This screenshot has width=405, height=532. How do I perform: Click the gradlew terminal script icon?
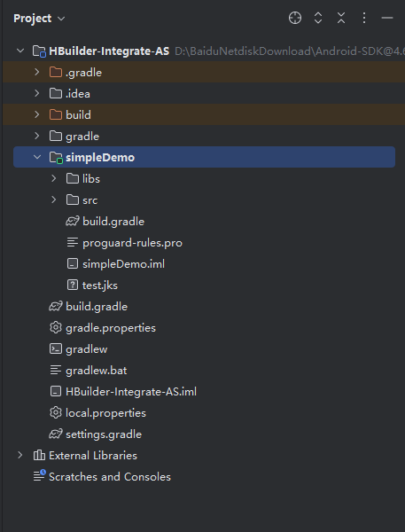coord(55,348)
